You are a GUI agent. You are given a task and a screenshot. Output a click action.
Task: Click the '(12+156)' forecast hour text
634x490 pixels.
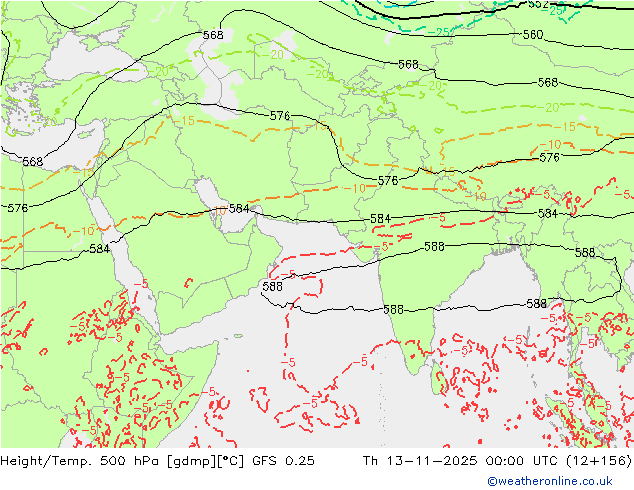coord(598,460)
